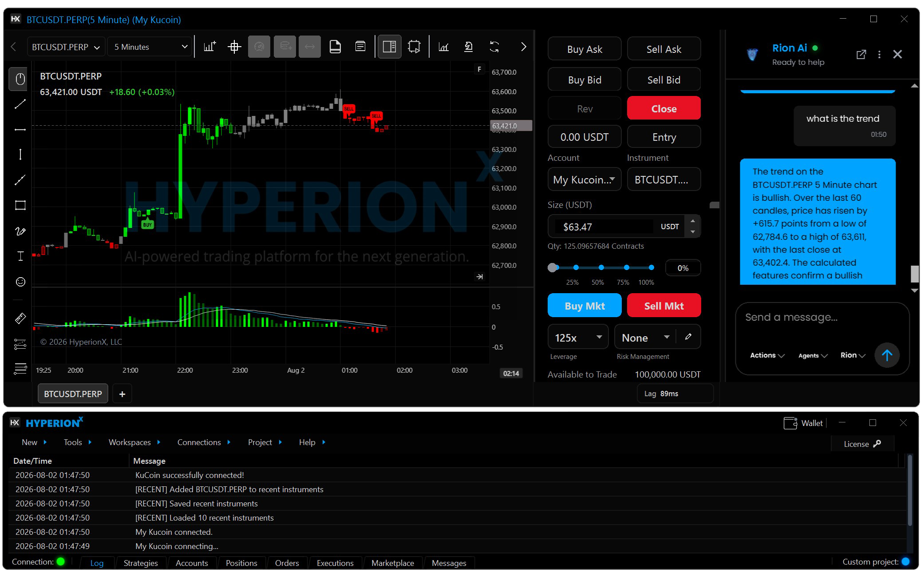Image resolution: width=924 pixels, height=577 pixels.
Task: Select the BTCUSDT... instrument field in order panel
Action: tap(664, 179)
